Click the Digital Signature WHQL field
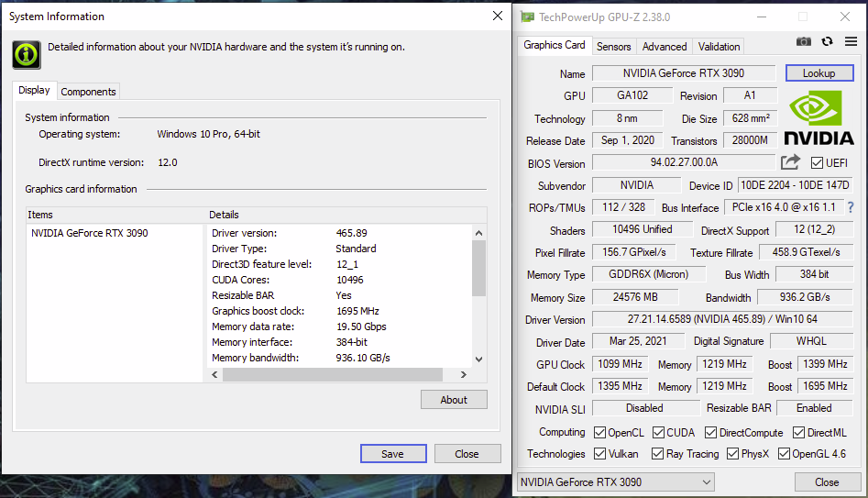 [811, 341]
